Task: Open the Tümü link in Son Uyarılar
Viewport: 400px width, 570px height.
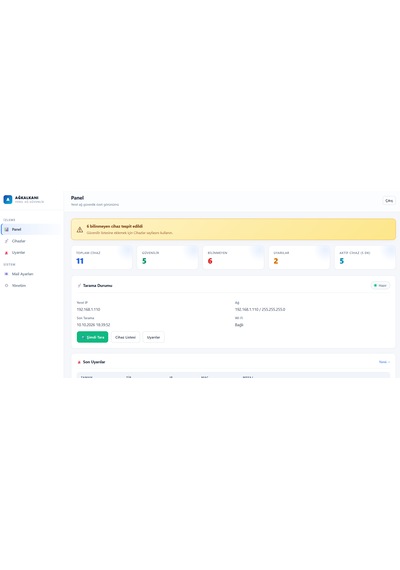Action: 384,362
